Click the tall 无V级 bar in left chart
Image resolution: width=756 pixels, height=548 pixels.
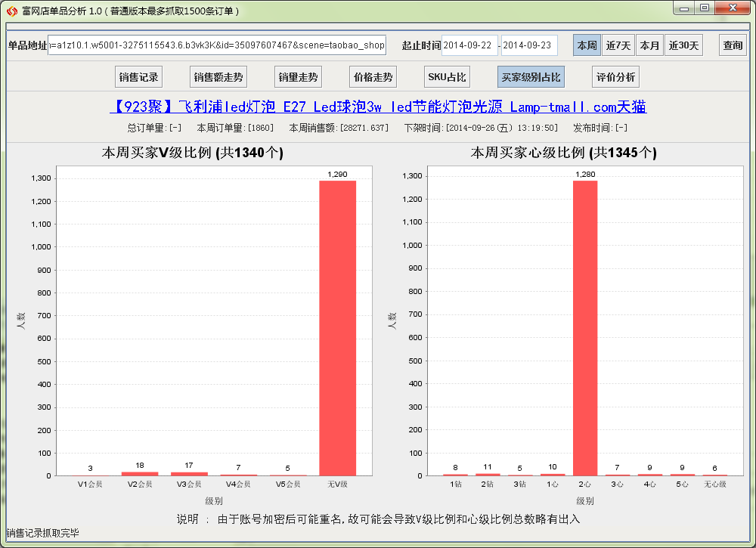(x=337, y=327)
